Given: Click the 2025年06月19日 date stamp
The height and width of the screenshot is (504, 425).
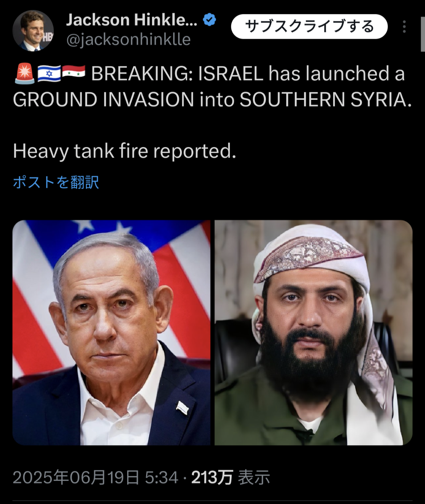Looking at the screenshot, I should (x=76, y=478).
